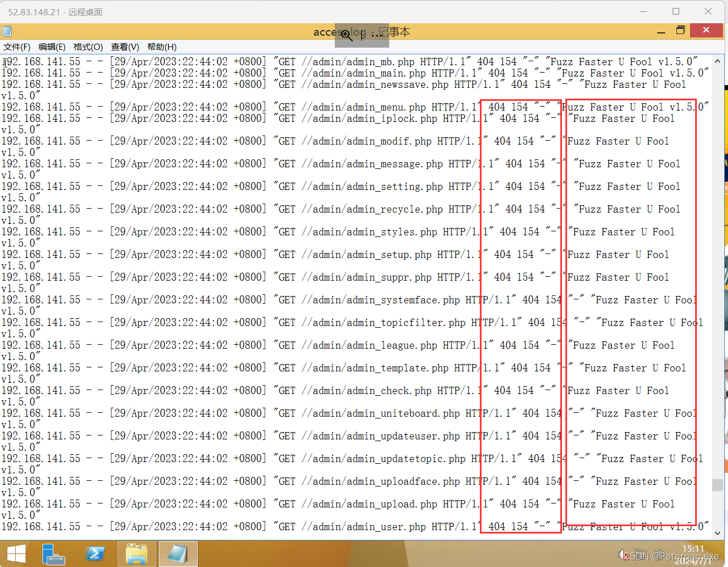
Task: Click the scrollbar down arrow
Action: (x=718, y=533)
